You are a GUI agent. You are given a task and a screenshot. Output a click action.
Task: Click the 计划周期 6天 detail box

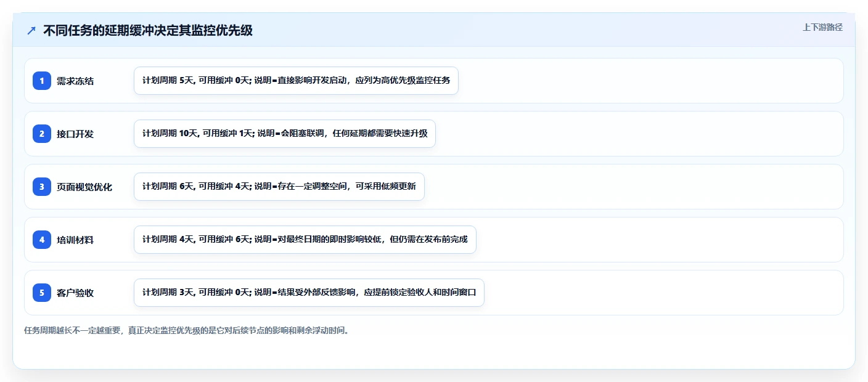click(279, 187)
